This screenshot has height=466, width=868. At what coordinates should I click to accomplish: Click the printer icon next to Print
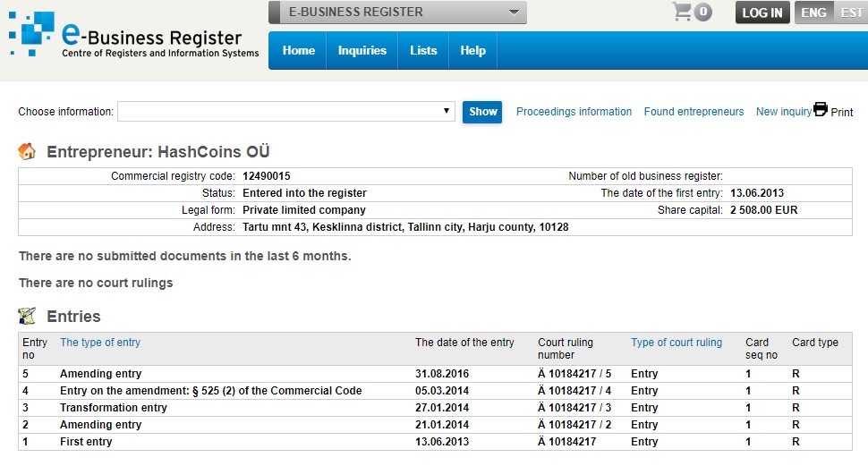click(x=821, y=109)
